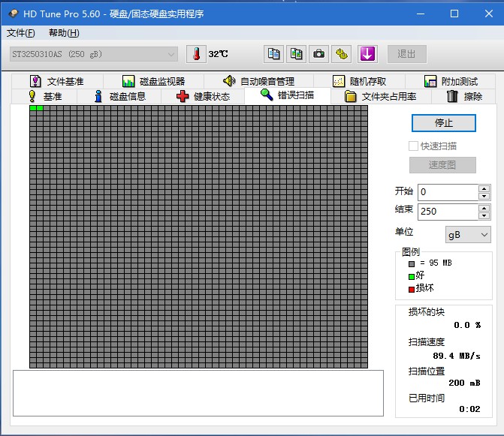Click the 速度图 button
This screenshot has height=436, width=504.
tap(443, 165)
